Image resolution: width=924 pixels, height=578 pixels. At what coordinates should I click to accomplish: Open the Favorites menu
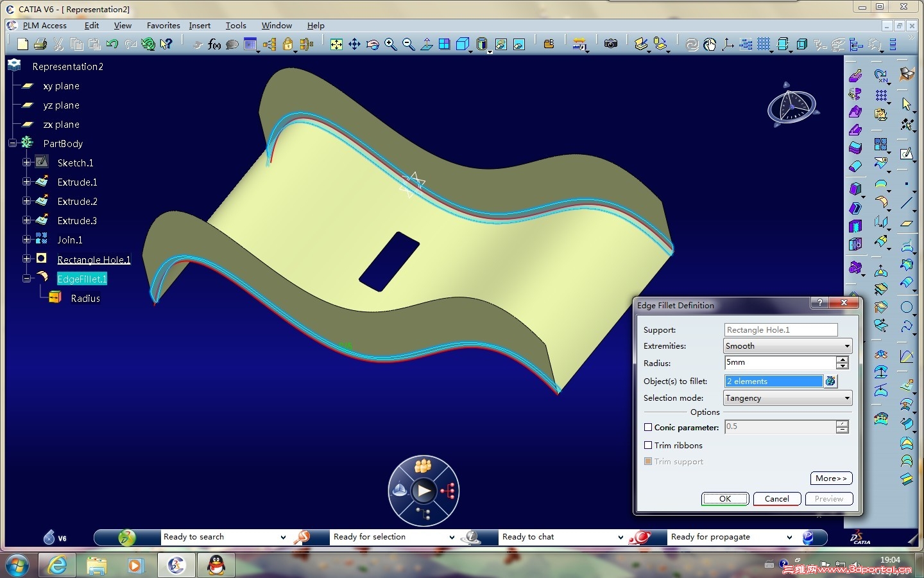pos(164,26)
